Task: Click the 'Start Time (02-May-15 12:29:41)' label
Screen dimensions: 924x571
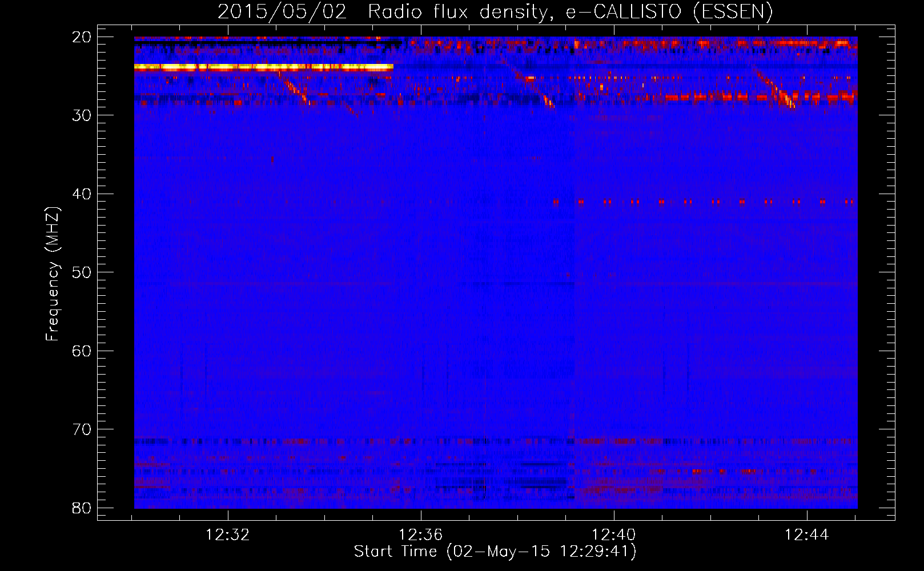Action: [495, 552]
